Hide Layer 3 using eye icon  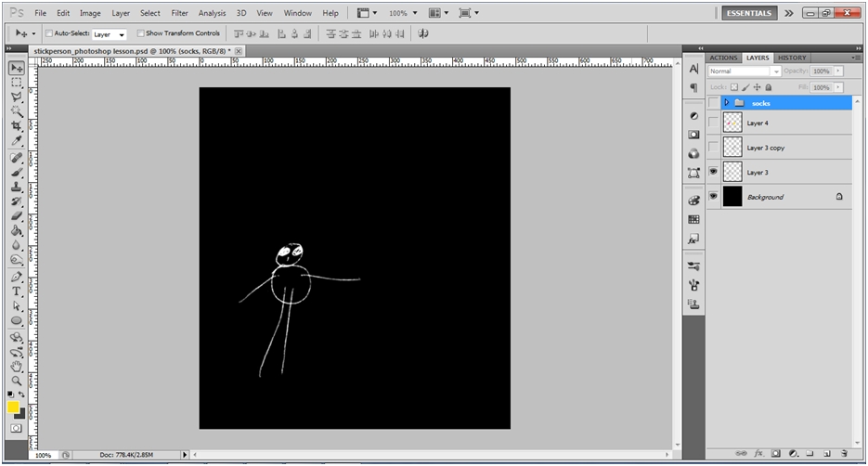pos(714,172)
